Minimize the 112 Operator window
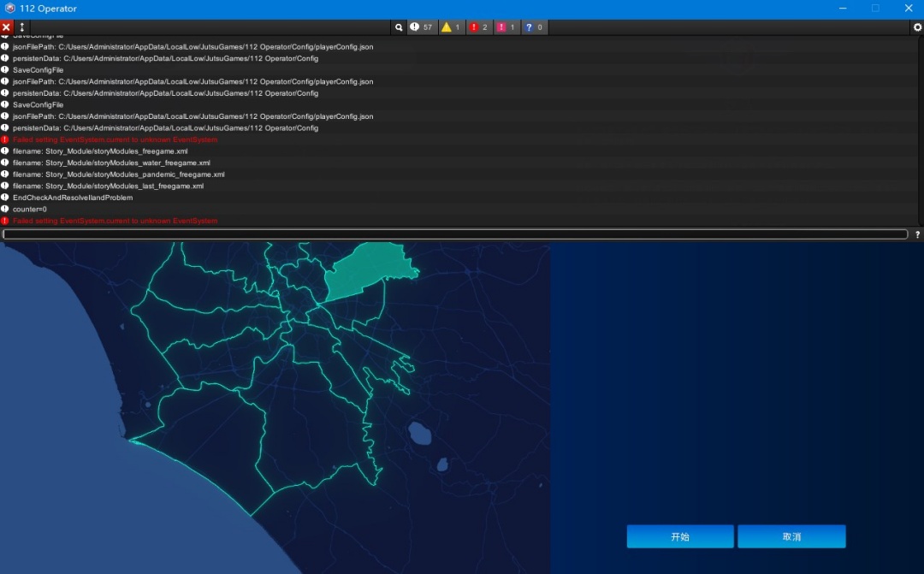The image size is (924, 574). pyautogui.click(x=843, y=9)
